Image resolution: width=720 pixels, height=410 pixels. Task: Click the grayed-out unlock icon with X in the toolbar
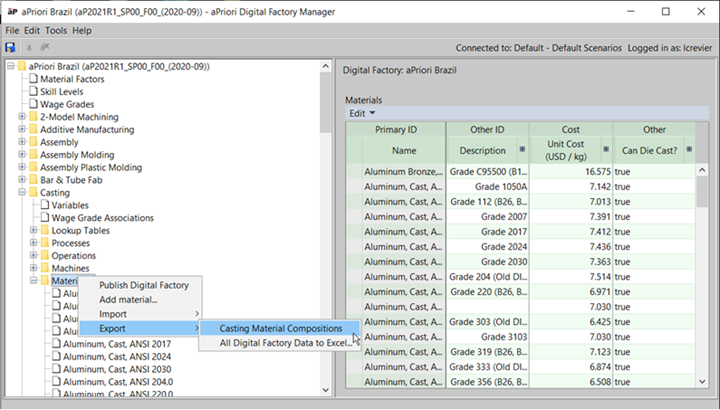[x=45, y=47]
